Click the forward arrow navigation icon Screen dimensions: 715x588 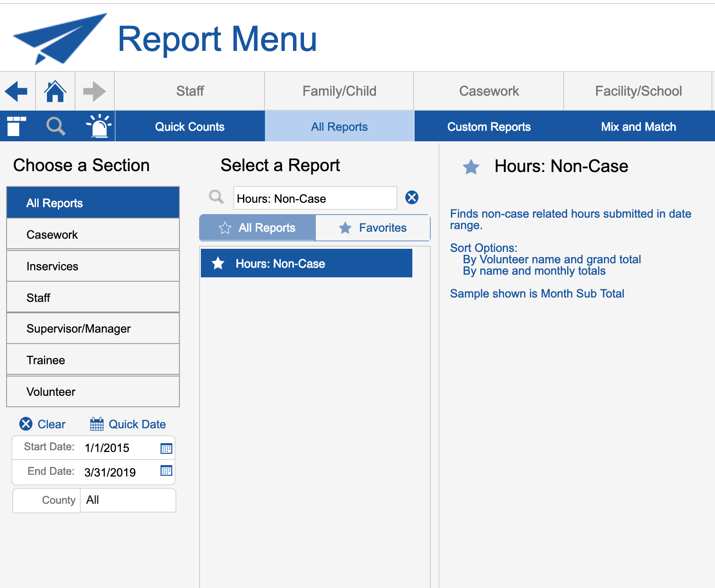94,91
